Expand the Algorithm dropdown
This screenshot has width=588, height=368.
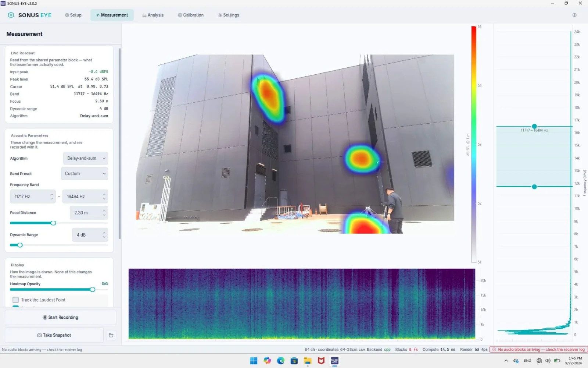coord(86,158)
